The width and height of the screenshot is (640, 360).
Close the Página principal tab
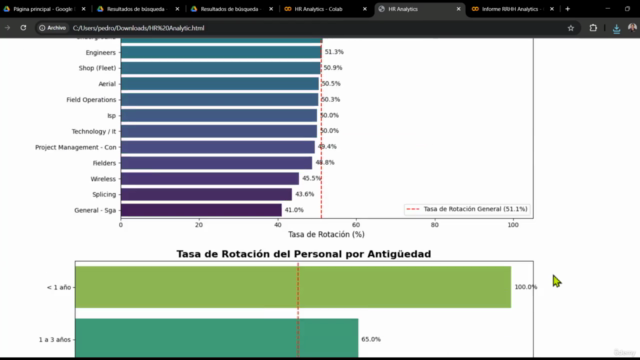[83, 9]
